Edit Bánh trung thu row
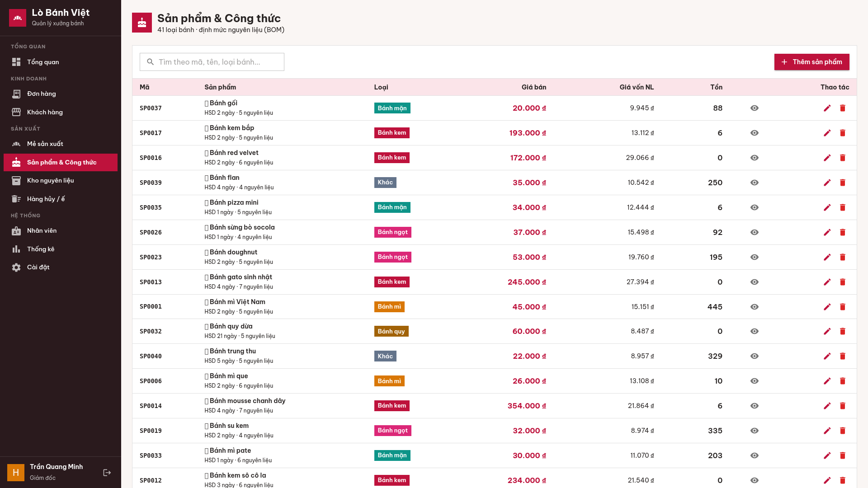Viewport: 868px width, 488px height. click(827, 356)
